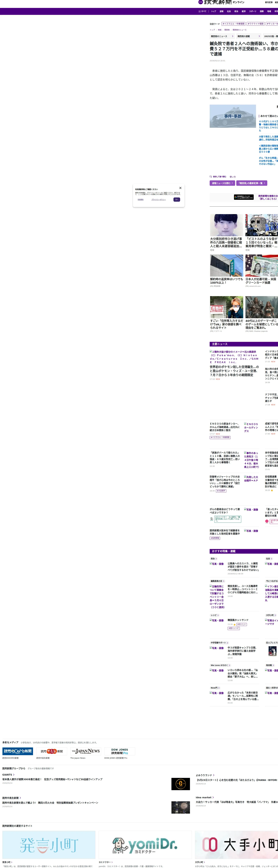Close the terms confirmation popup
278x868 pixels.
(180, 188)
